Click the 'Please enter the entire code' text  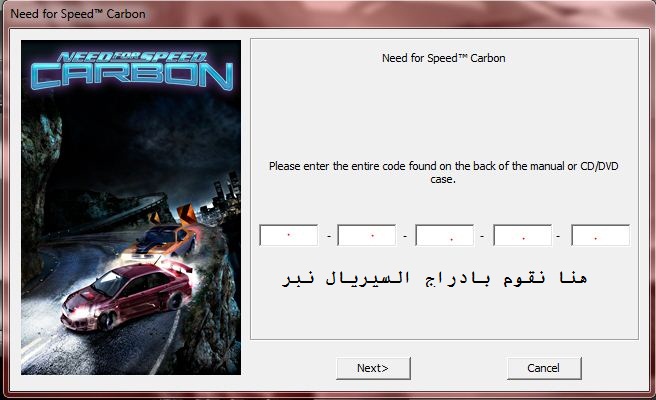click(x=443, y=172)
